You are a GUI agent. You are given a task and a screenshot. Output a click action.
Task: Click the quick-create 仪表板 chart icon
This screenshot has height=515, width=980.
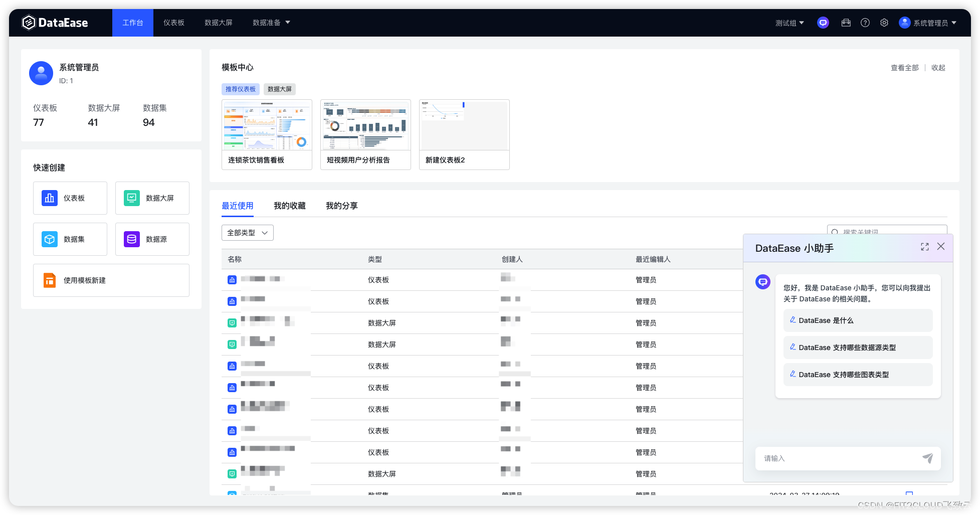[49, 198]
